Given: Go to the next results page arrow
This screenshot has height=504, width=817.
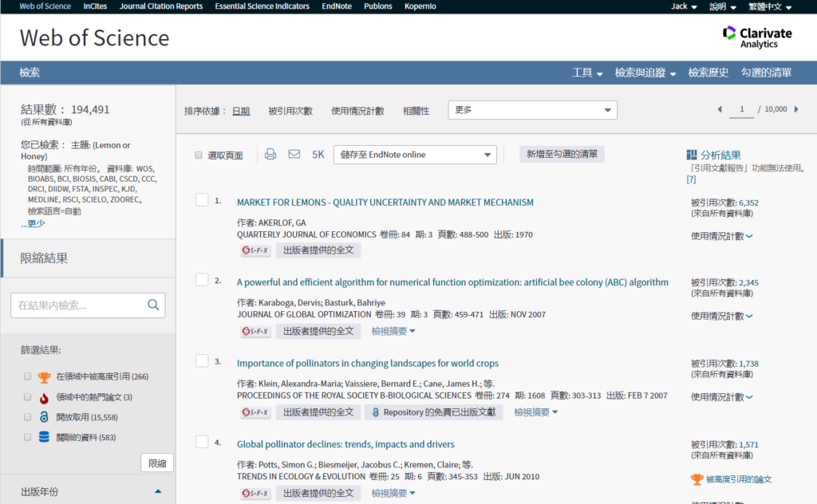Looking at the screenshot, I should pyautogui.click(x=801, y=109).
